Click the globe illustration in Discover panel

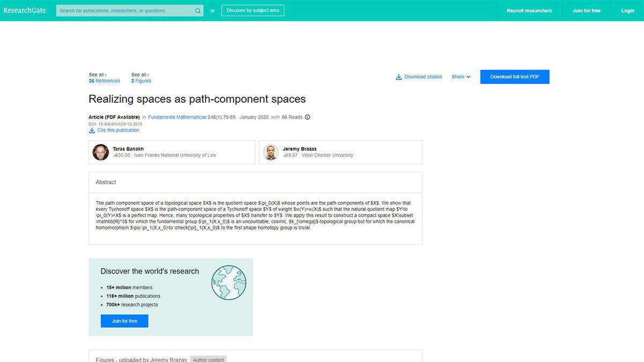tap(228, 282)
